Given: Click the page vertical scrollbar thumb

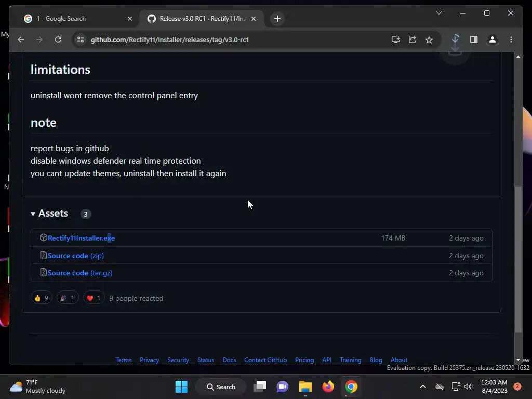Looking at the screenshot, I should [518, 260].
